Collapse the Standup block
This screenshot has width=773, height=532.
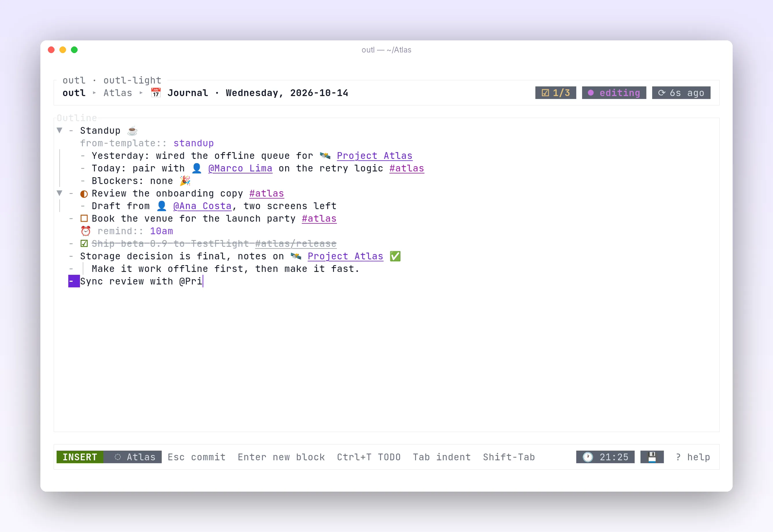tap(59, 130)
